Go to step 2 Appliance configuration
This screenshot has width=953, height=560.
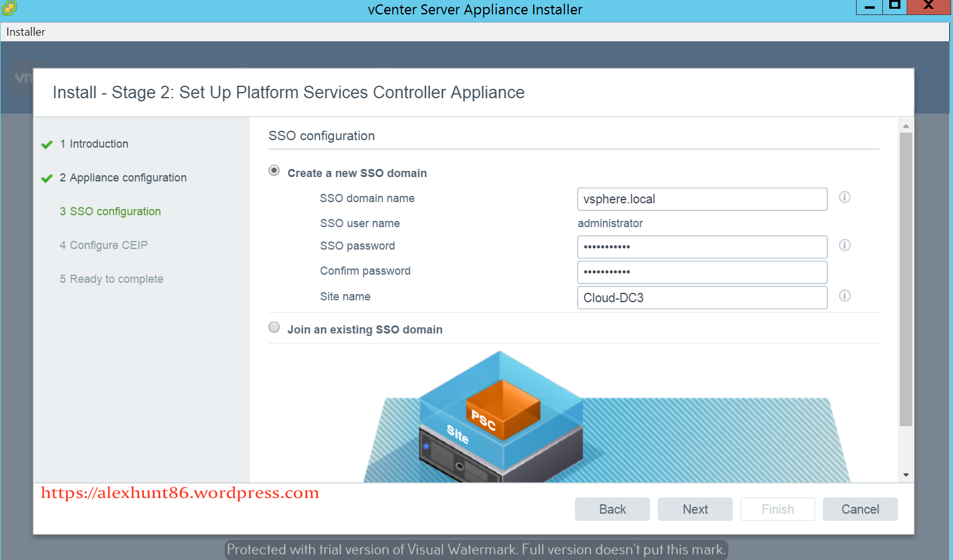tap(128, 178)
